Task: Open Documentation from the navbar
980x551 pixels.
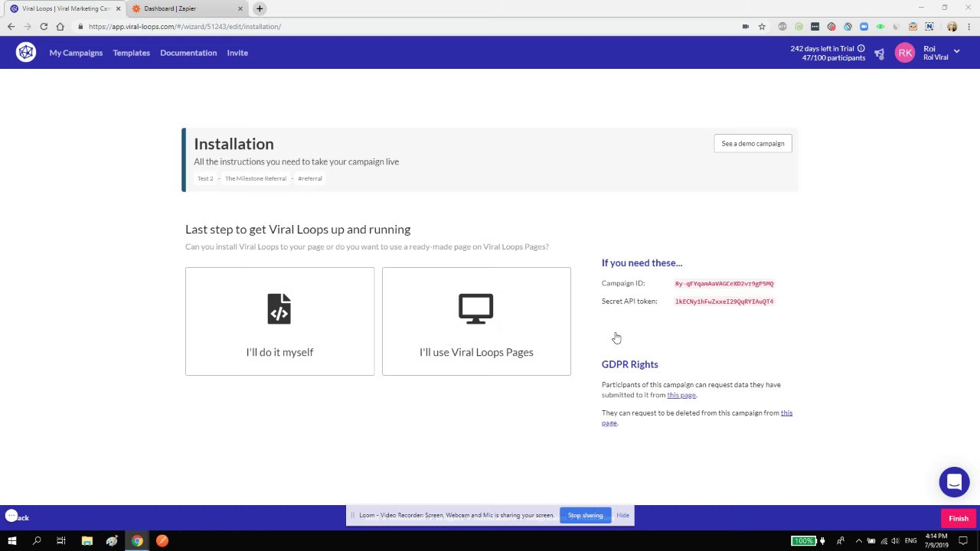Action: click(188, 53)
